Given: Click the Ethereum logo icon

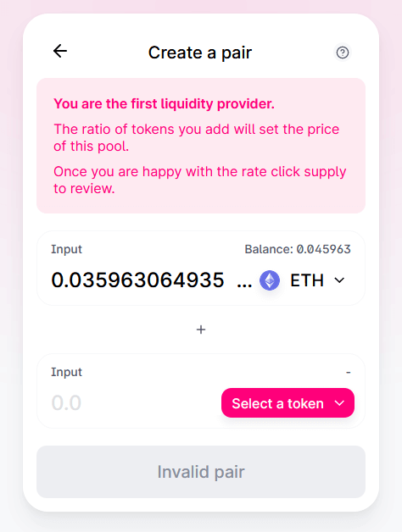Looking at the screenshot, I should pyautogui.click(x=270, y=280).
